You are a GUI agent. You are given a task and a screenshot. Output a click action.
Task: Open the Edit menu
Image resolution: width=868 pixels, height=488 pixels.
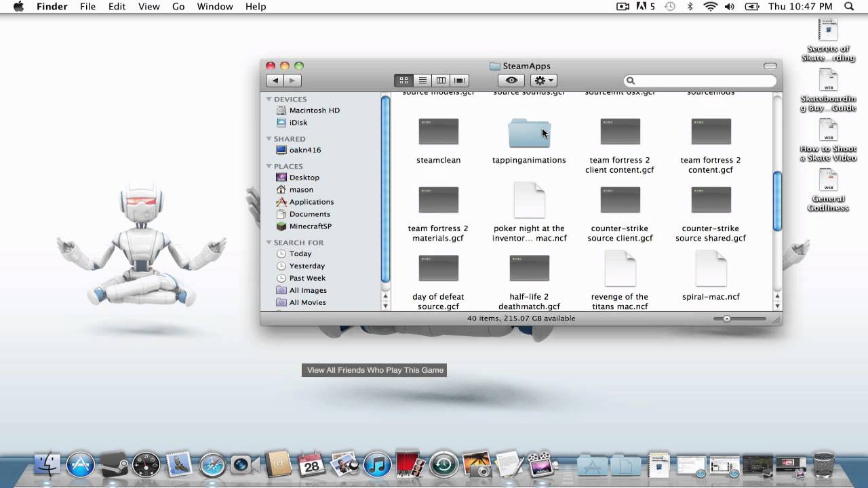pos(117,7)
